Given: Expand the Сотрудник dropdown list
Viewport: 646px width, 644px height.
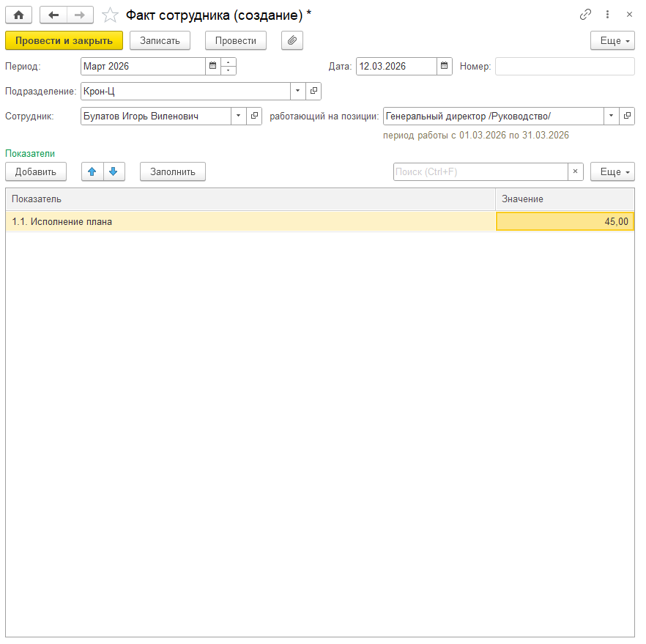Looking at the screenshot, I should coord(239,116).
